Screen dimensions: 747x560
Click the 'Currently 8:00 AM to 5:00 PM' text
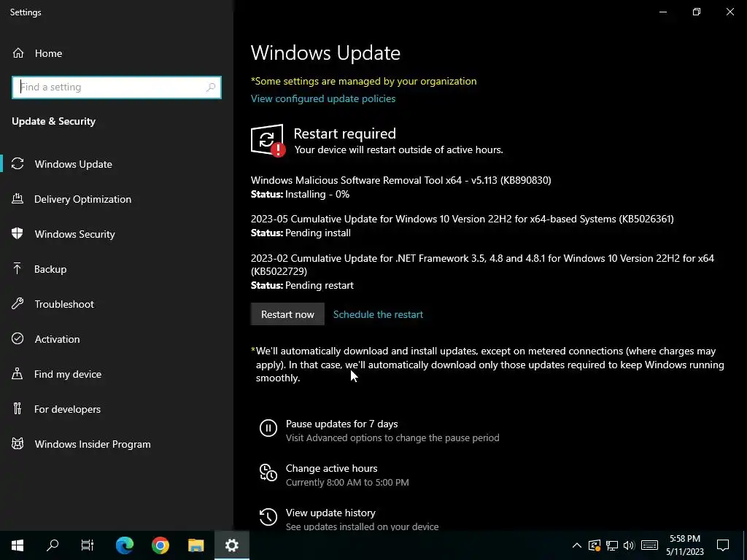click(347, 483)
